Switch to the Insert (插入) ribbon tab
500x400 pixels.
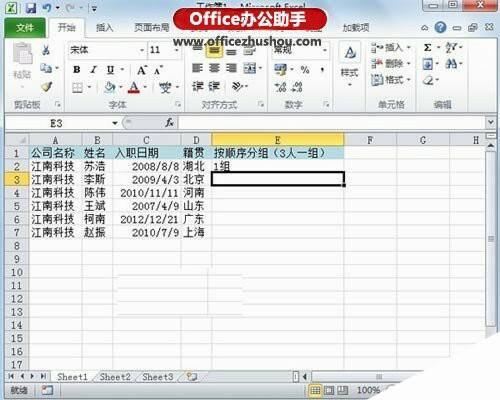105,28
